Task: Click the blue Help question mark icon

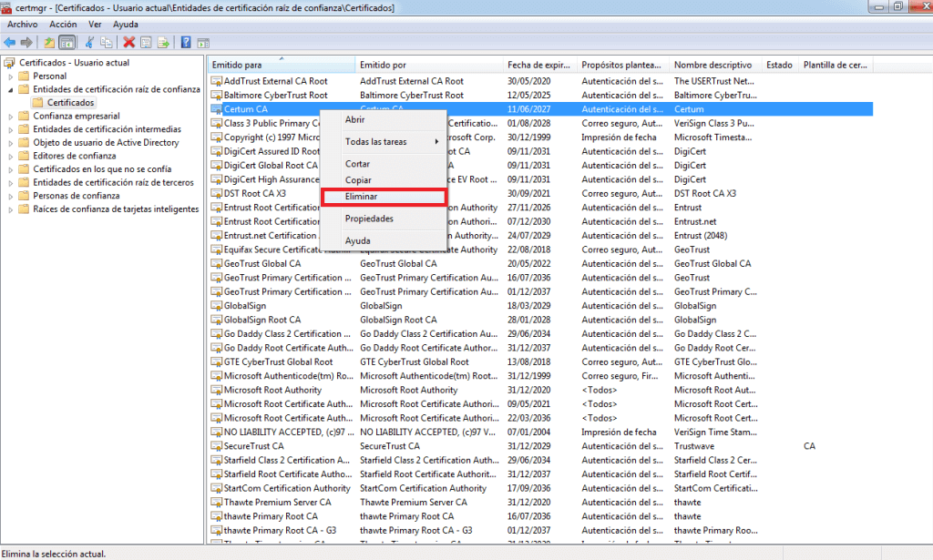Action: click(186, 42)
